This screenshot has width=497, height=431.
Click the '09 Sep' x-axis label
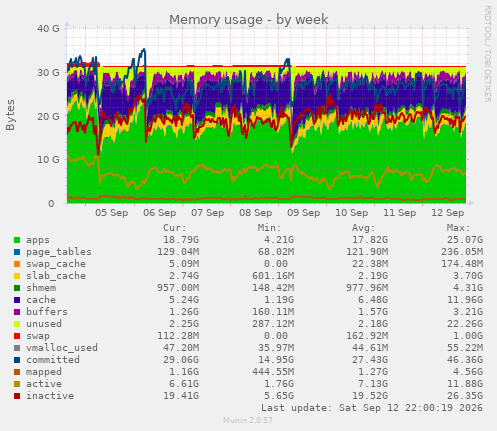click(x=304, y=213)
